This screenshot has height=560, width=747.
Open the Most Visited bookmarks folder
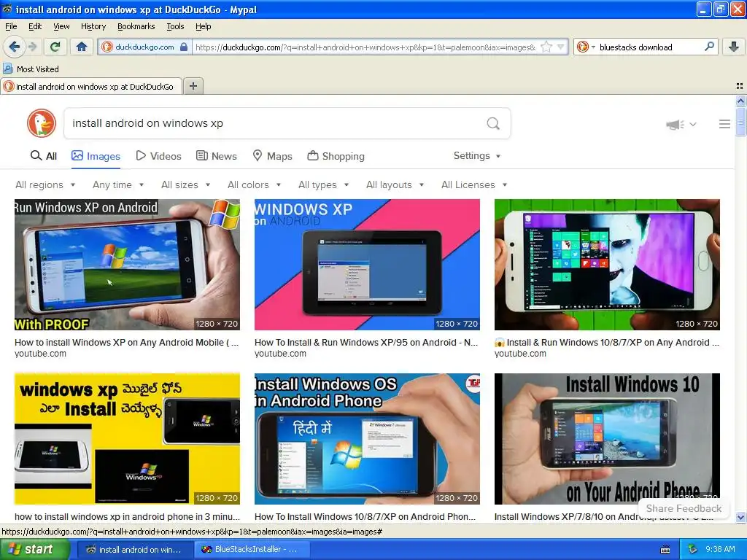point(31,69)
